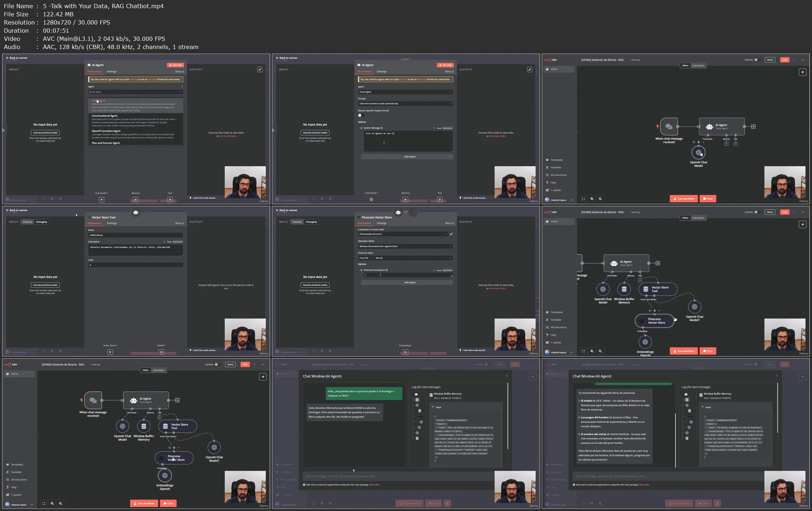The image size is (812, 511).
Task: Click the OpenAI Chat Model node in the two-node canvas frame
Action: tap(698, 153)
